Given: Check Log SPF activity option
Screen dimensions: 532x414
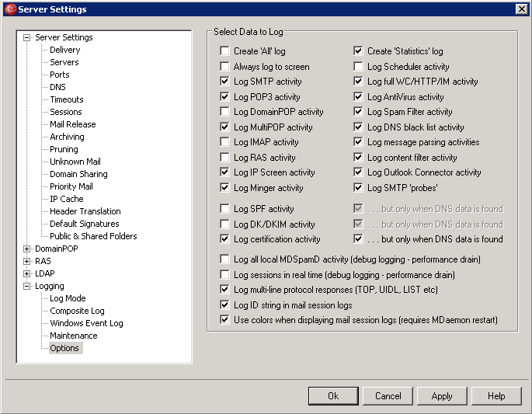Looking at the screenshot, I should (224, 208).
